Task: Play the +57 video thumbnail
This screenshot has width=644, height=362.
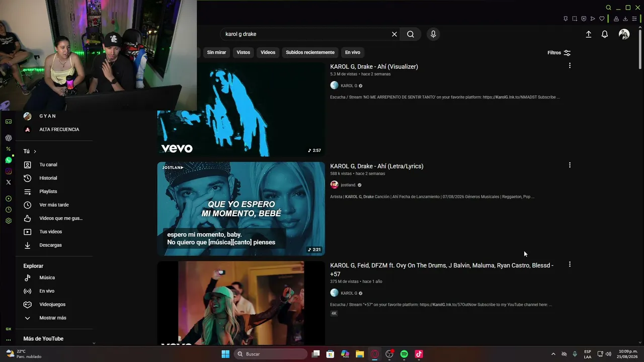Action: pos(241,303)
